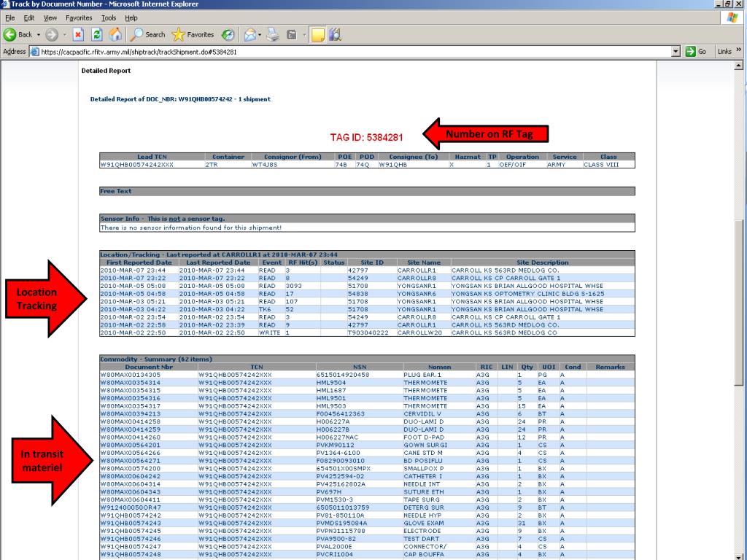Expand the Links chevron
The image size is (747, 560).
(x=739, y=50)
